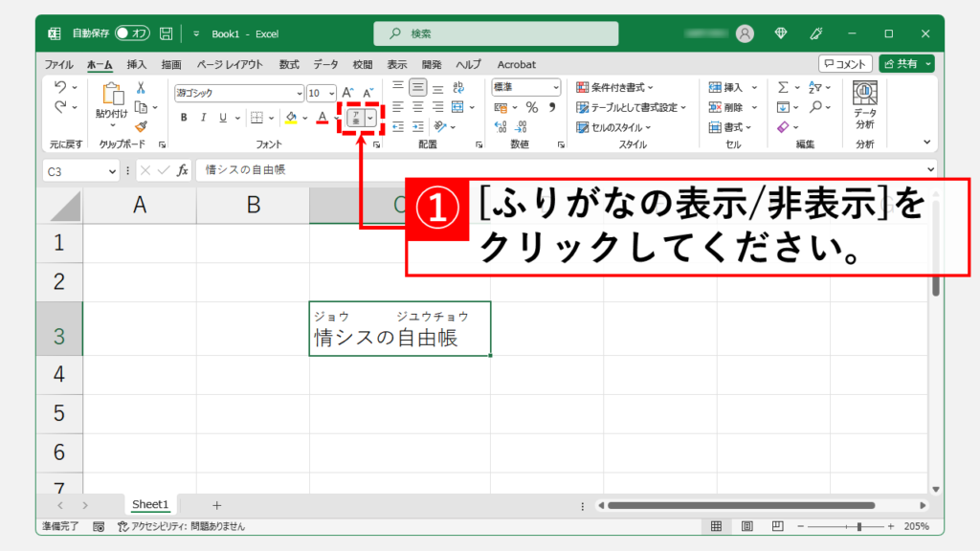Open the font name dropdown 游ゴシック
980x551 pixels.
click(x=238, y=93)
